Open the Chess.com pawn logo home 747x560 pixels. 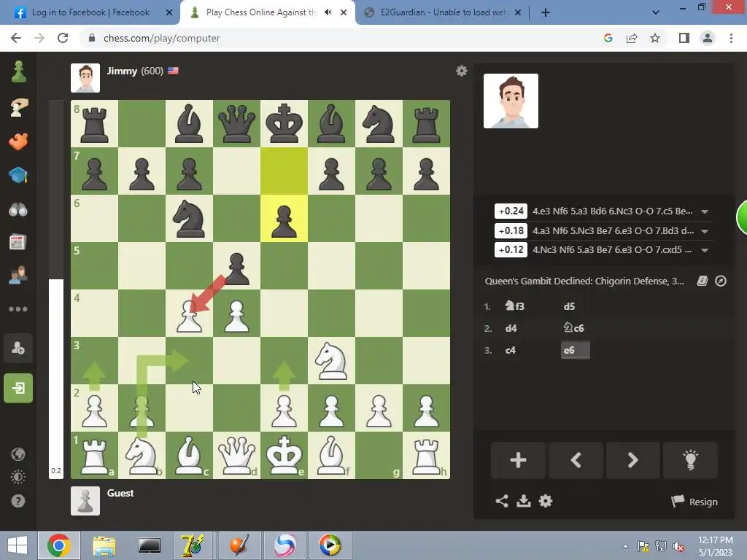point(18,72)
